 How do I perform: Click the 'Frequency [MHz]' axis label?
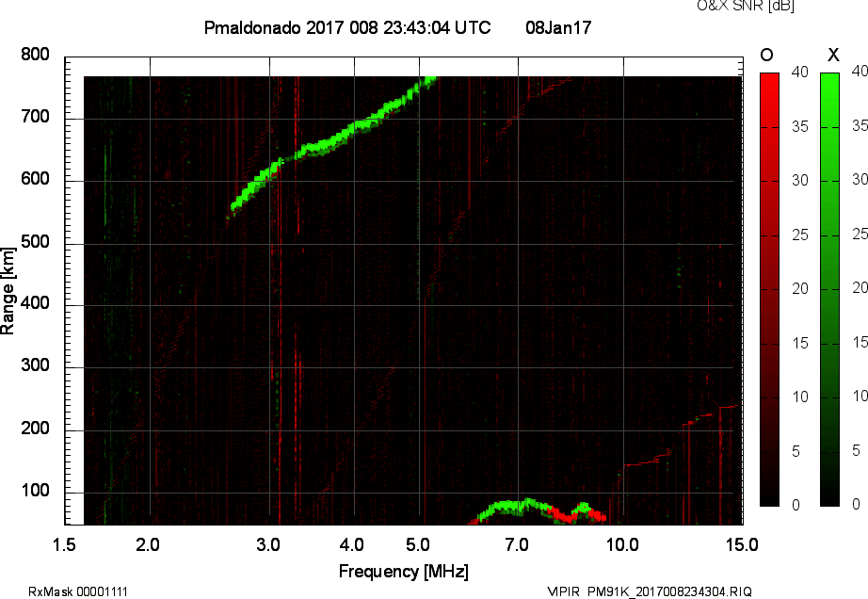[x=404, y=572]
